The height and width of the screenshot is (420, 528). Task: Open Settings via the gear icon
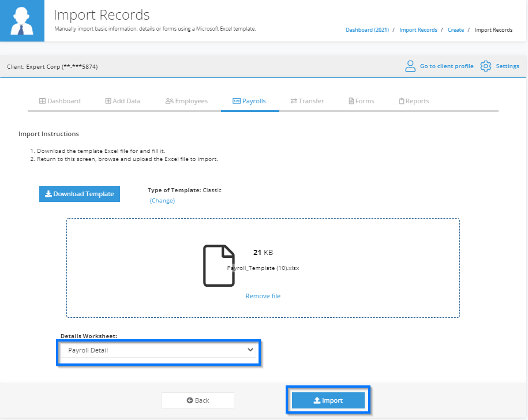pos(485,66)
